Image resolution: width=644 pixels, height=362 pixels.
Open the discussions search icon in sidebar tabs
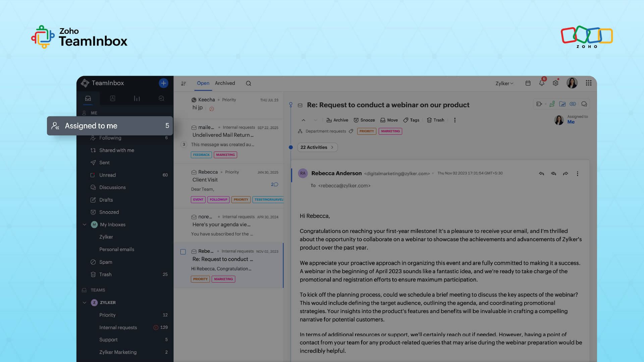point(161,98)
